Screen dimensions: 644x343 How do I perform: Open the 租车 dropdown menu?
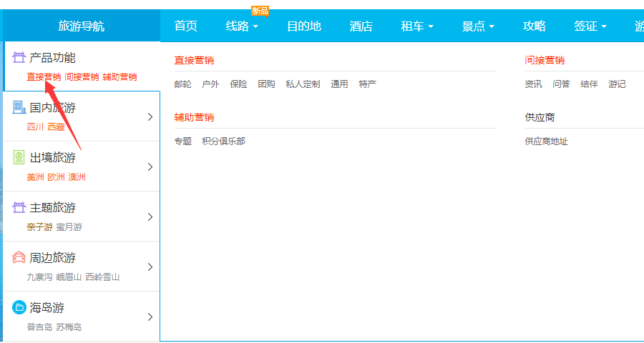click(417, 26)
